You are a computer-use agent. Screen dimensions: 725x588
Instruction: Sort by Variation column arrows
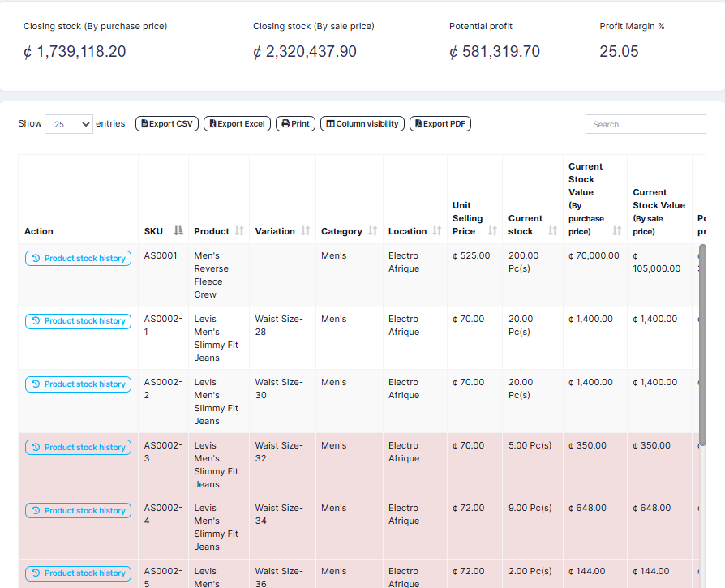[x=305, y=230]
